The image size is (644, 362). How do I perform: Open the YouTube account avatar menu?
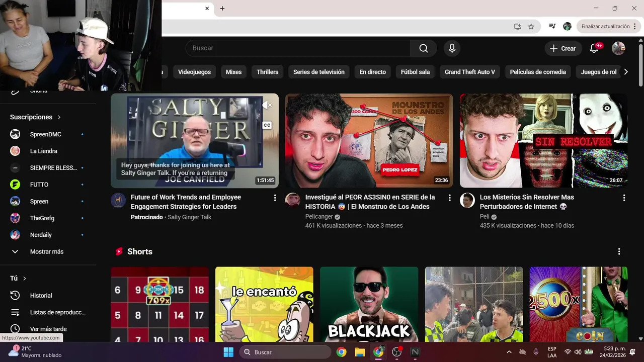(618, 48)
